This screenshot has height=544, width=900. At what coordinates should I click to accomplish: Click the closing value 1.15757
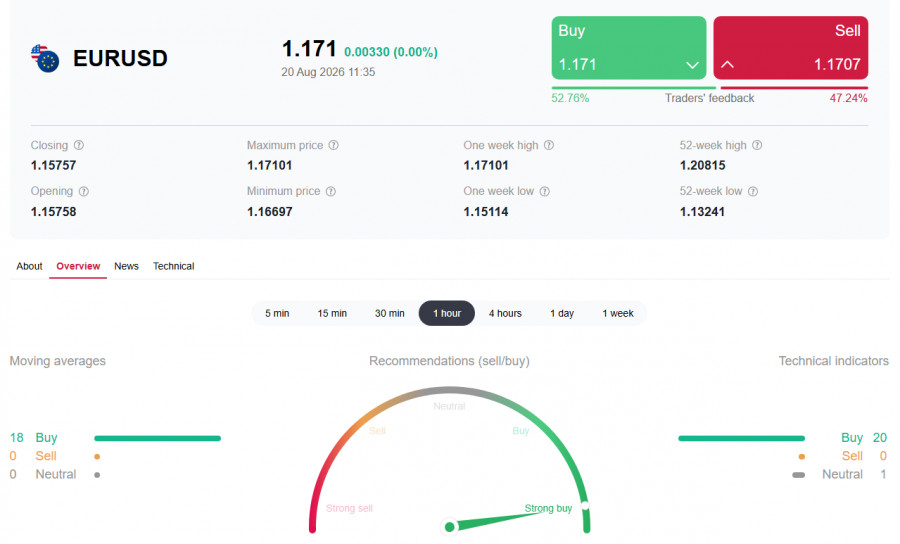pos(53,165)
